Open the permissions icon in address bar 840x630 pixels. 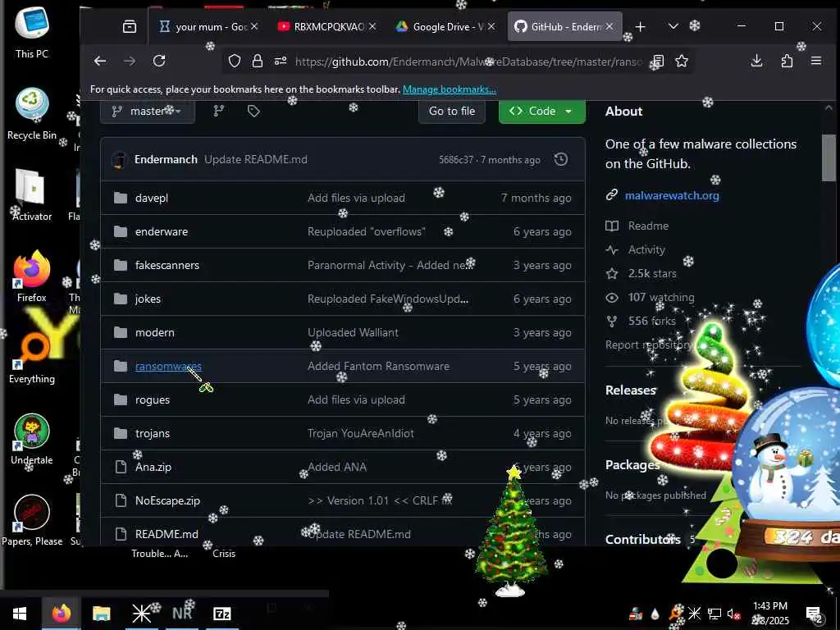click(281, 61)
